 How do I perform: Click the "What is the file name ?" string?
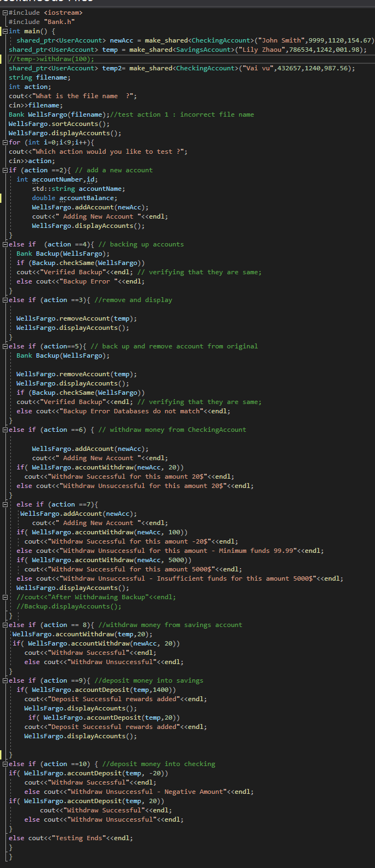pos(82,96)
